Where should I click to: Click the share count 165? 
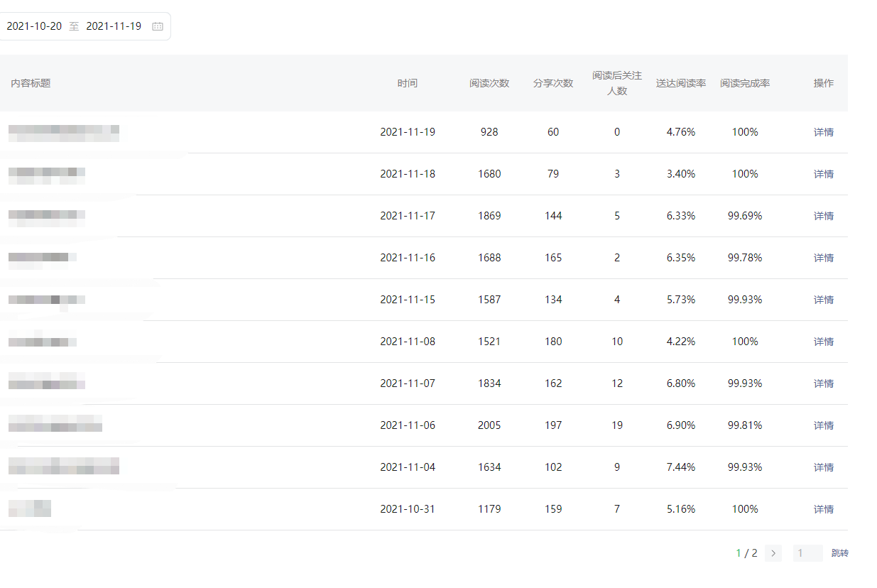click(553, 258)
